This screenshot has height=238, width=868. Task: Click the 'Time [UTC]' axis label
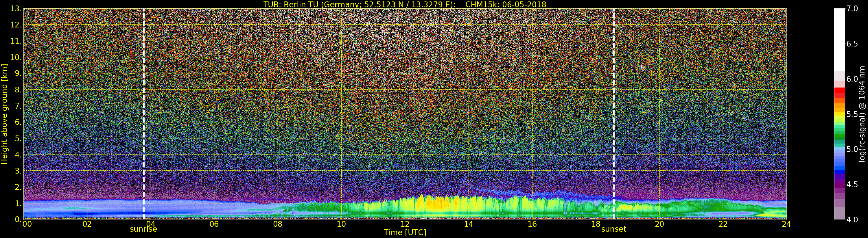[x=405, y=233]
